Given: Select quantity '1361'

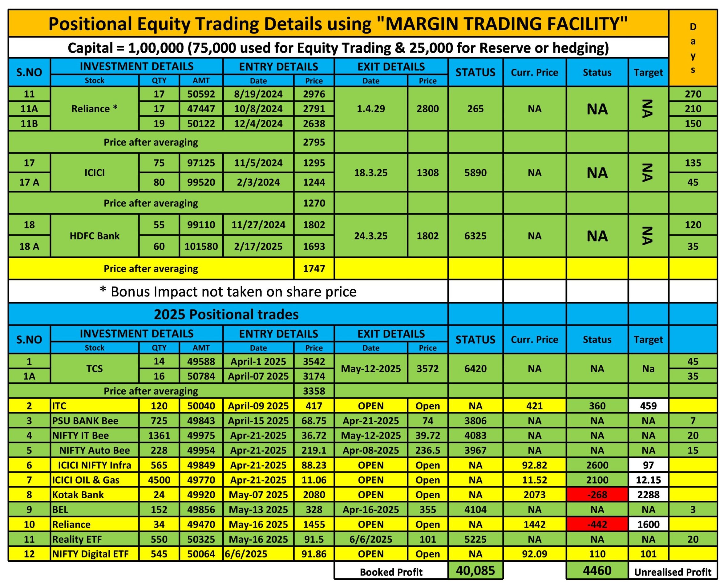Looking at the screenshot, I should pos(159,436).
